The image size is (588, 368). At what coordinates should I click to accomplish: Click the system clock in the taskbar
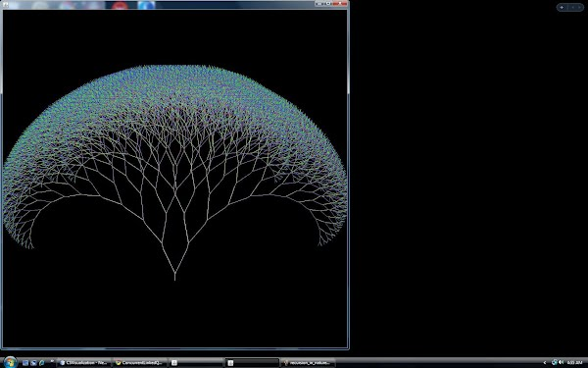tap(574, 363)
